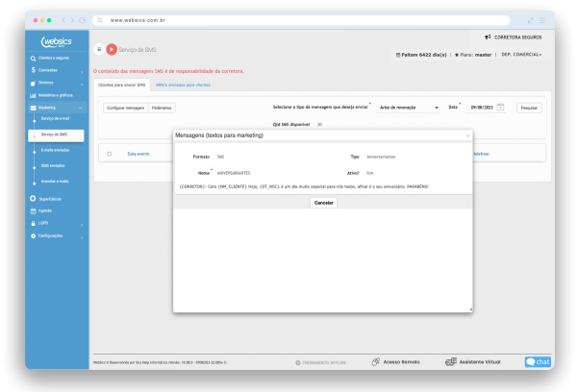This screenshot has width=577, height=392.
Task: Click the Acesso Remoto icon
Action: pos(375,362)
